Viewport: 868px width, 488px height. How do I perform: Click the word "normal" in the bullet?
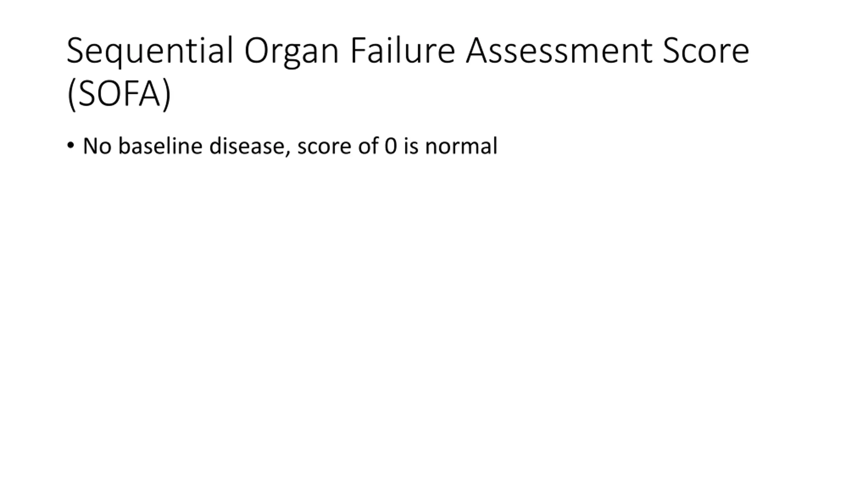(x=461, y=146)
